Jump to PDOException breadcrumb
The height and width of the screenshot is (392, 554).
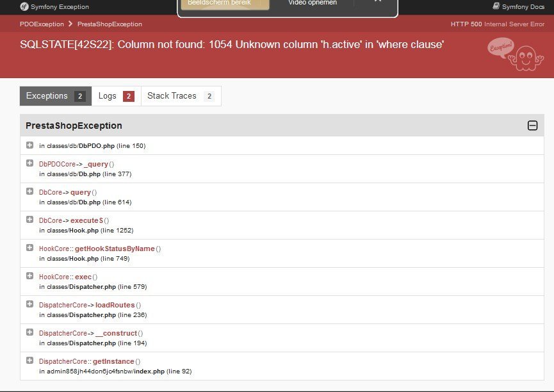pyautogui.click(x=42, y=24)
